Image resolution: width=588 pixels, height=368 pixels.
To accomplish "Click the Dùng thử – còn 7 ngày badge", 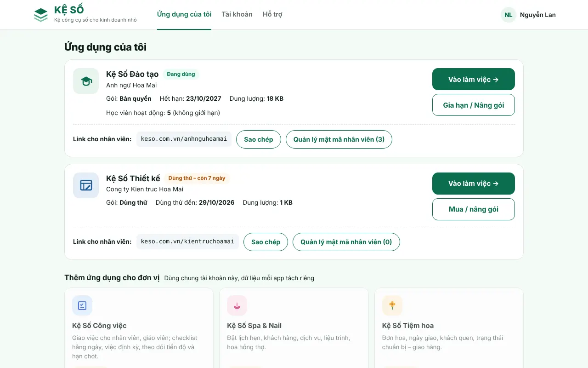I will (197, 178).
